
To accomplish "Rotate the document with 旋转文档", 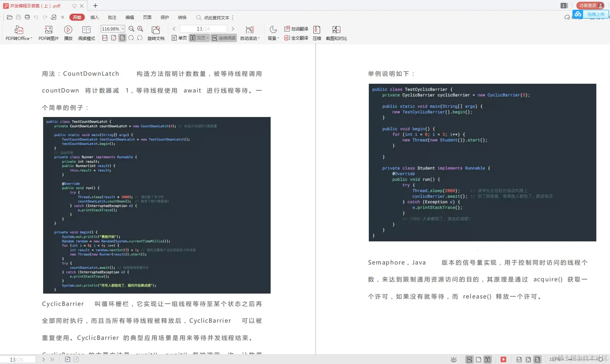I will tap(156, 33).
